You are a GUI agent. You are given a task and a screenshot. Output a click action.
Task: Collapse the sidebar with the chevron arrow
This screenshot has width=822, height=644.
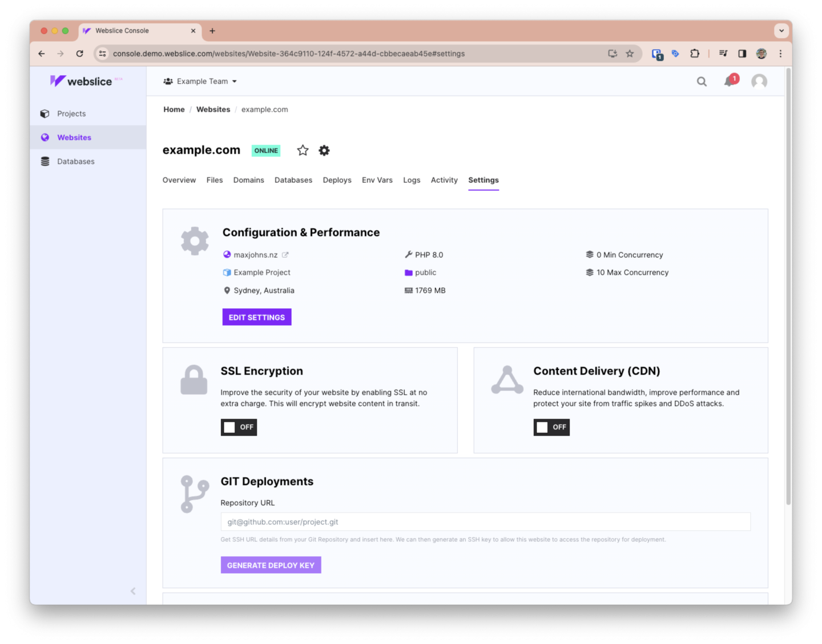pos(133,591)
